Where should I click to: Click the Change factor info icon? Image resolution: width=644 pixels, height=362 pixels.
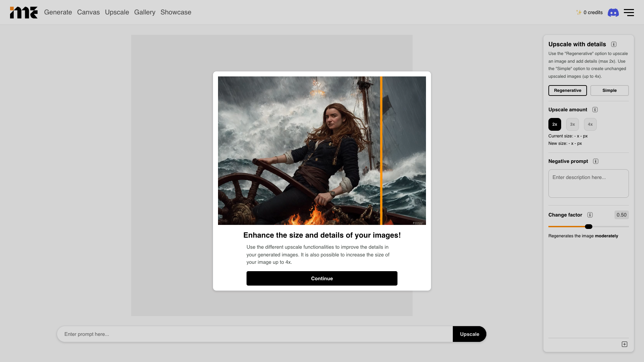coord(590,215)
